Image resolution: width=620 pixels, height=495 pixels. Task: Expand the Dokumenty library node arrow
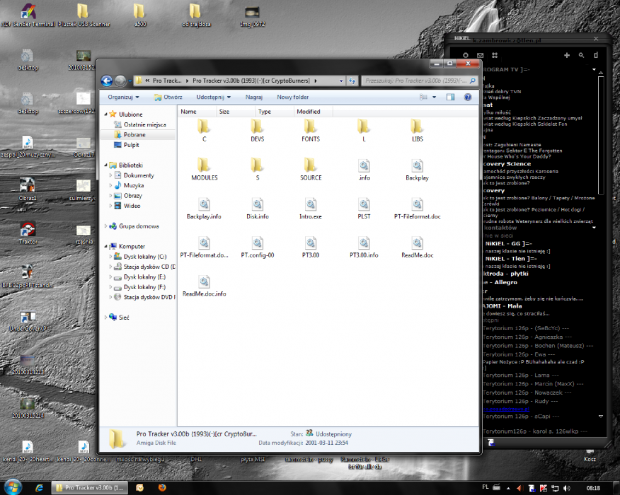(110, 175)
